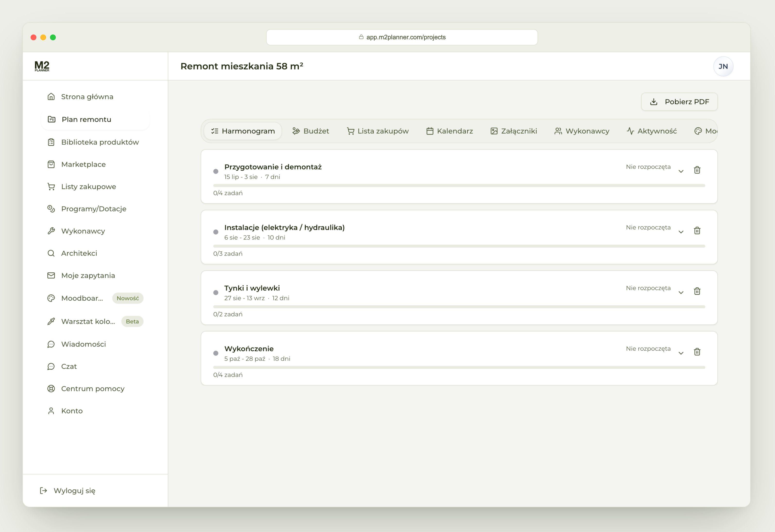The height and width of the screenshot is (532, 775).
Task: Select the Harmonogram tab
Action: pyautogui.click(x=243, y=131)
